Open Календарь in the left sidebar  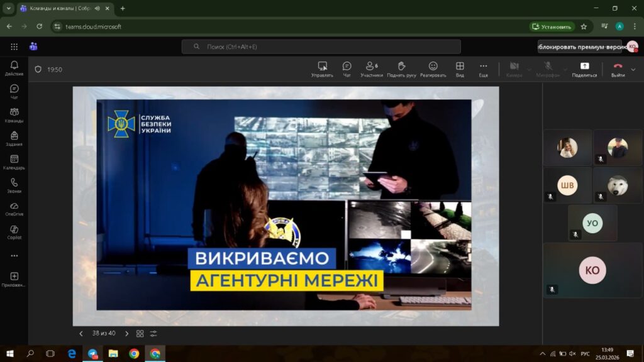[x=14, y=162]
